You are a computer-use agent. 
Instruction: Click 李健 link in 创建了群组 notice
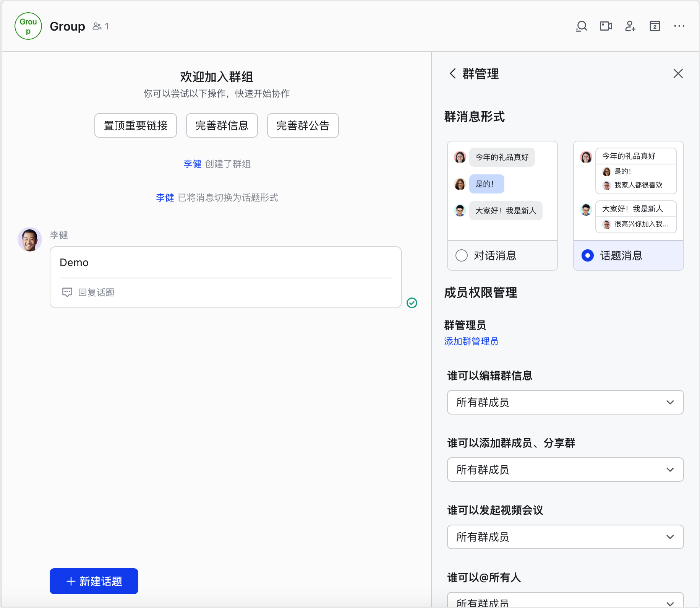(x=193, y=164)
